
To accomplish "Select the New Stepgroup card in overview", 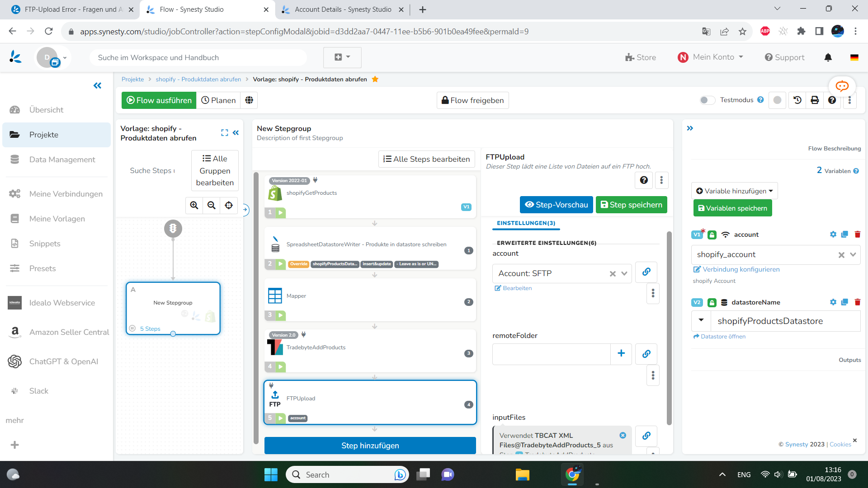I will coord(173,308).
